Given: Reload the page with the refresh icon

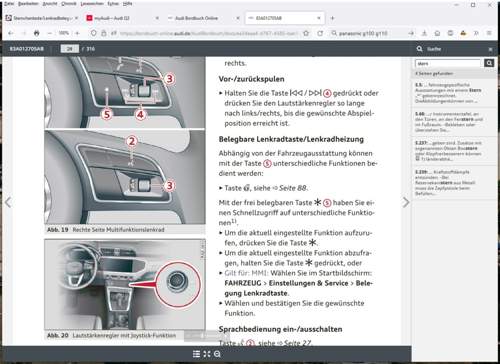Looking at the screenshot, I should click(x=320, y=33).
